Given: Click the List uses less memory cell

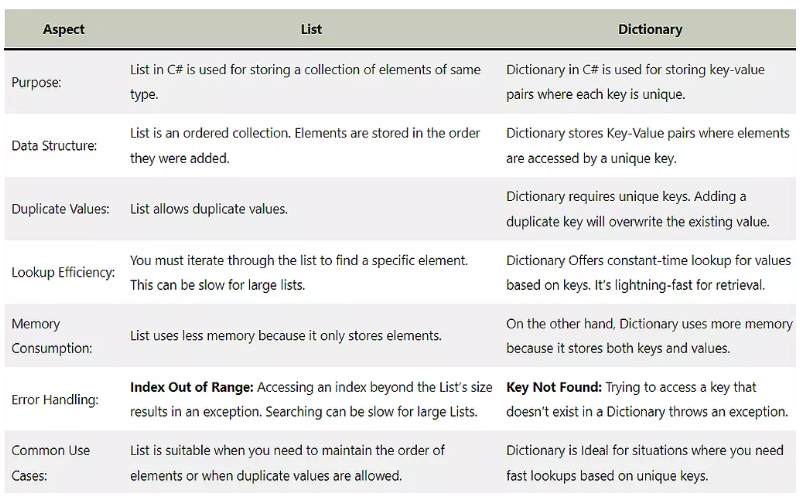Looking at the screenshot, I should tap(286, 336).
